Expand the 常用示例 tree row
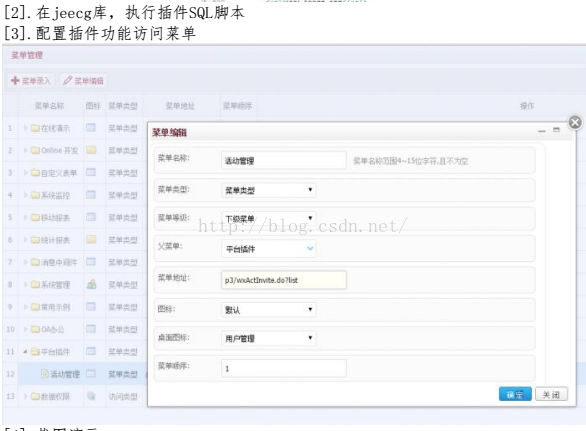The height and width of the screenshot is (431, 586). [x=25, y=307]
